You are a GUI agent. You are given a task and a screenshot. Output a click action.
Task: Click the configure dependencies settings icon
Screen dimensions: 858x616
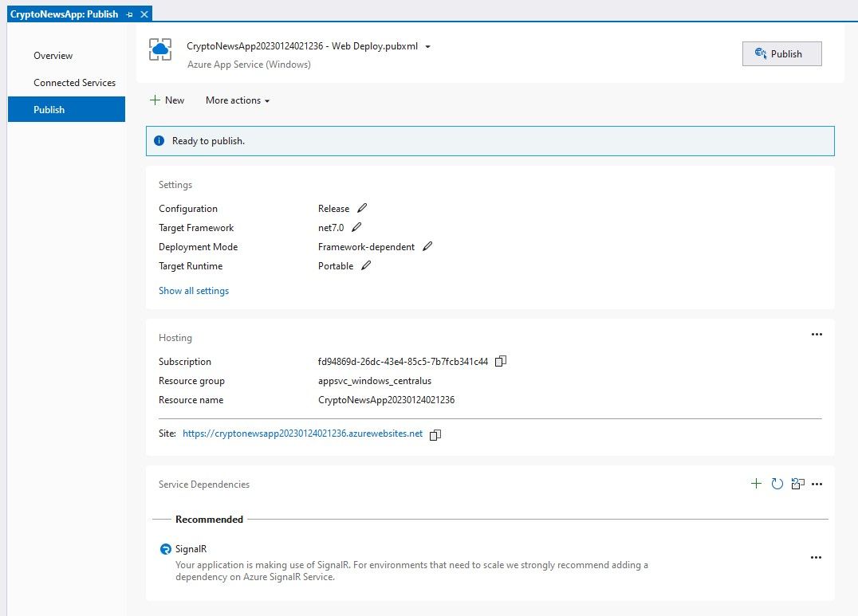pos(797,484)
